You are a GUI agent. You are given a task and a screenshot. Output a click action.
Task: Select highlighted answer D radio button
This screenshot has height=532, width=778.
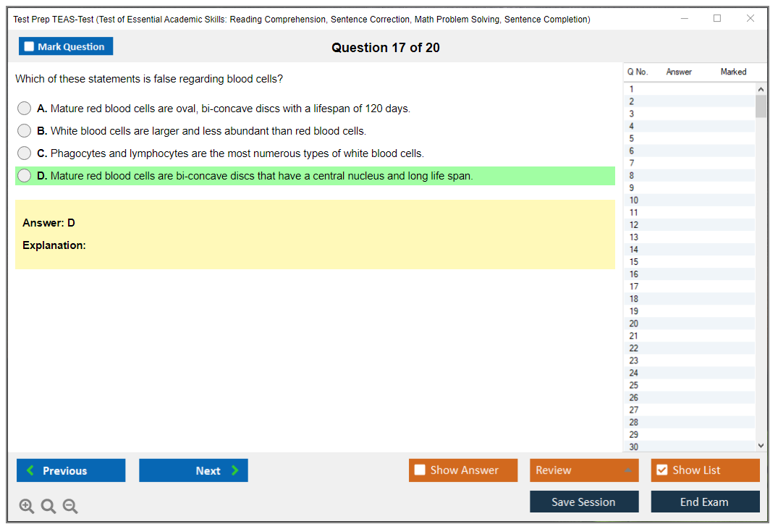(x=25, y=176)
